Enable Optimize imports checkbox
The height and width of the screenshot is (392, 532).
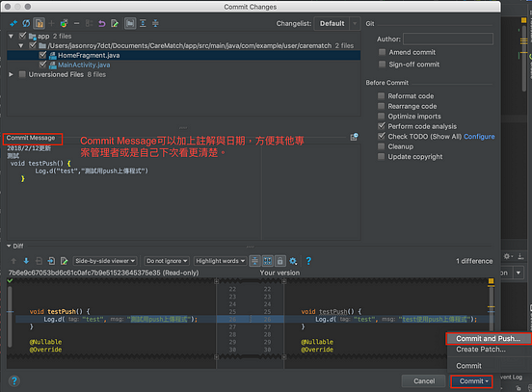(x=382, y=116)
